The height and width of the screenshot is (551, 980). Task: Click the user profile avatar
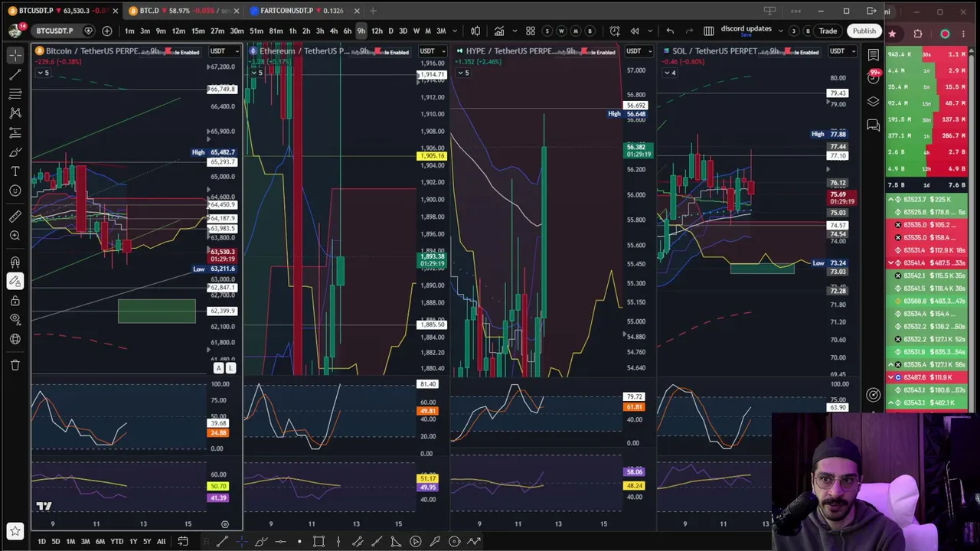click(15, 31)
